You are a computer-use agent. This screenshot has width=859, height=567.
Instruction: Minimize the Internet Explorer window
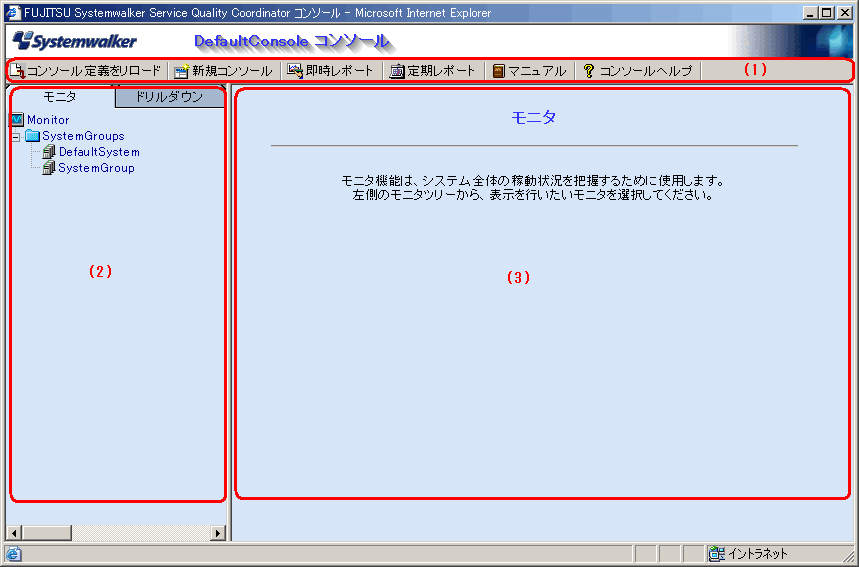pos(810,13)
